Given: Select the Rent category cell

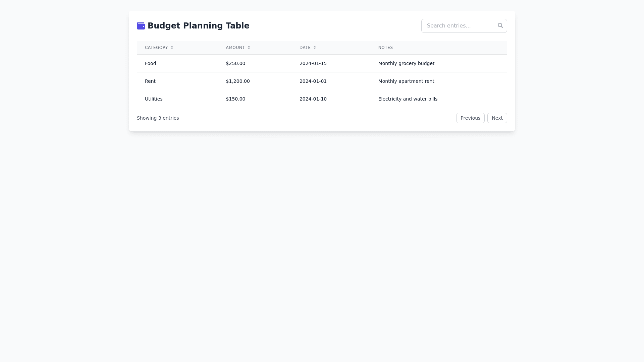Looking at the screenshot, I should point(150,81).
